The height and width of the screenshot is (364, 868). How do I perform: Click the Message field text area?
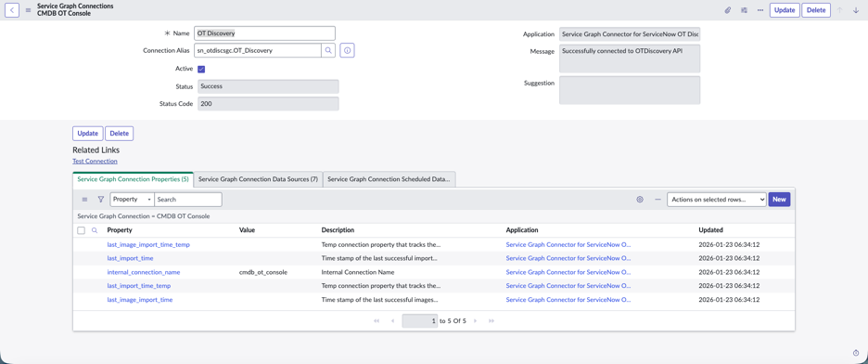[x=630, y=58]
